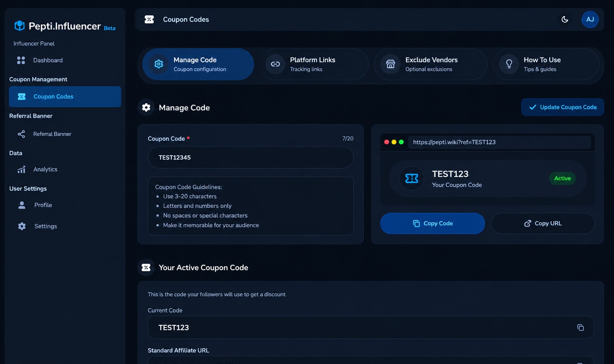Switch to the Manage Code tab
Screen dimensions: 614x364
pyautogui.click(x=198, y=64)
